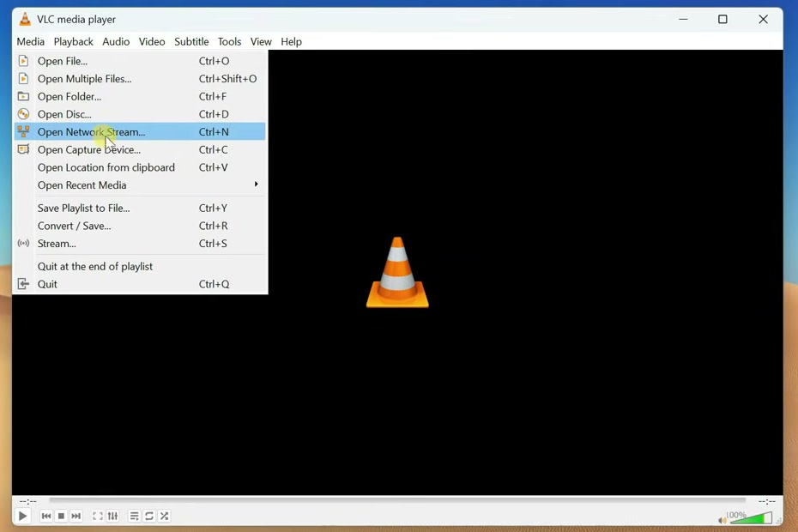This screenshot has width=798, height=532.
Task: Open the Help menu
Action: click(x=291, y=42)
